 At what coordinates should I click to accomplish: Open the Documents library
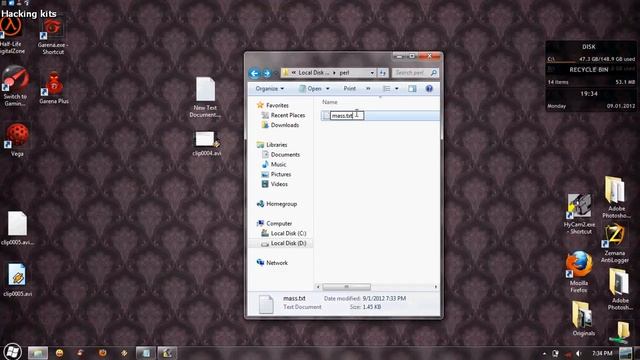(285, 154)
